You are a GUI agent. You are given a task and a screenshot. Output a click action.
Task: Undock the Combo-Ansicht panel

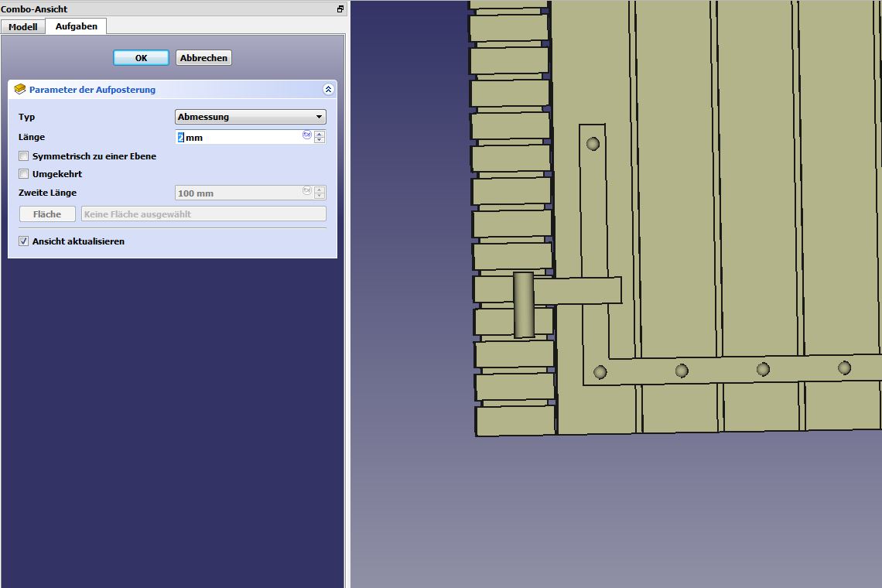point(340,9)
